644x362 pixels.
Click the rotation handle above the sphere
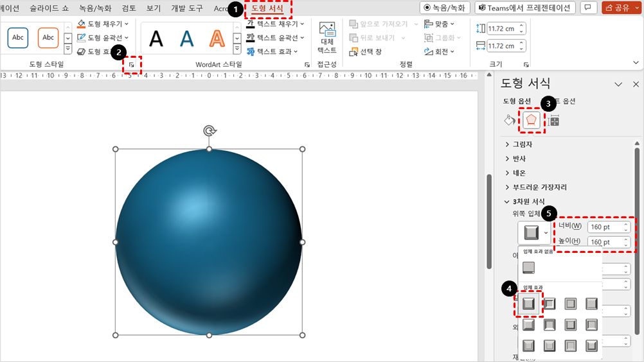point(209,131)
